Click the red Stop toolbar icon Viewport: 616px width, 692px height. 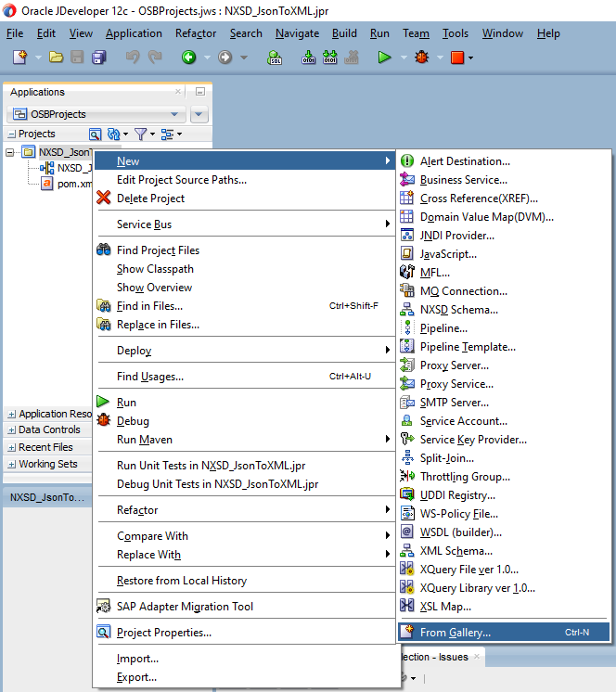(x=457, y=58)
